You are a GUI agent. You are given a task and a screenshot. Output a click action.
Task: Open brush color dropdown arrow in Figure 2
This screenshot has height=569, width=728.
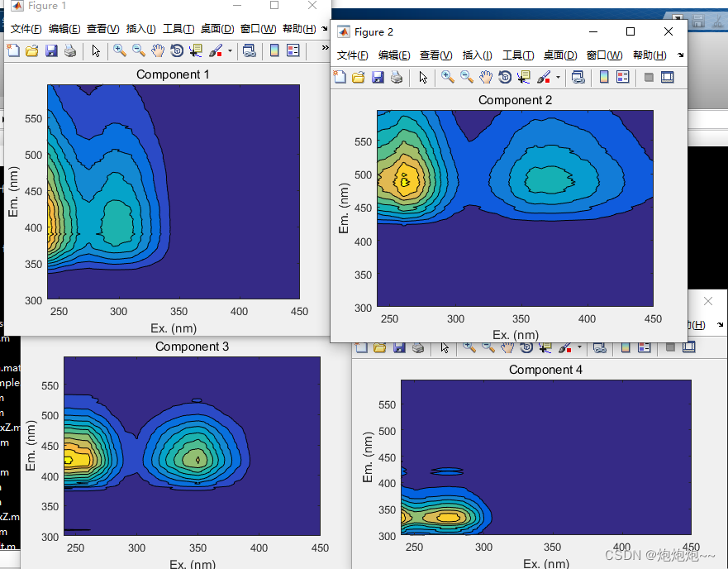(x=558, y=78)
